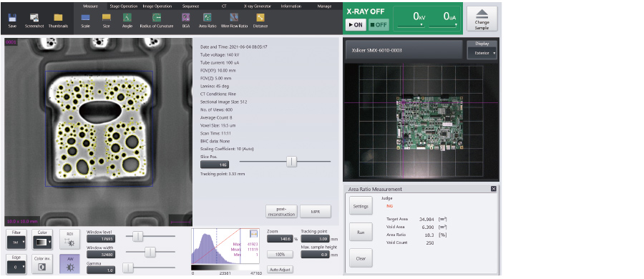Click the Window level value field

point(101,239)
